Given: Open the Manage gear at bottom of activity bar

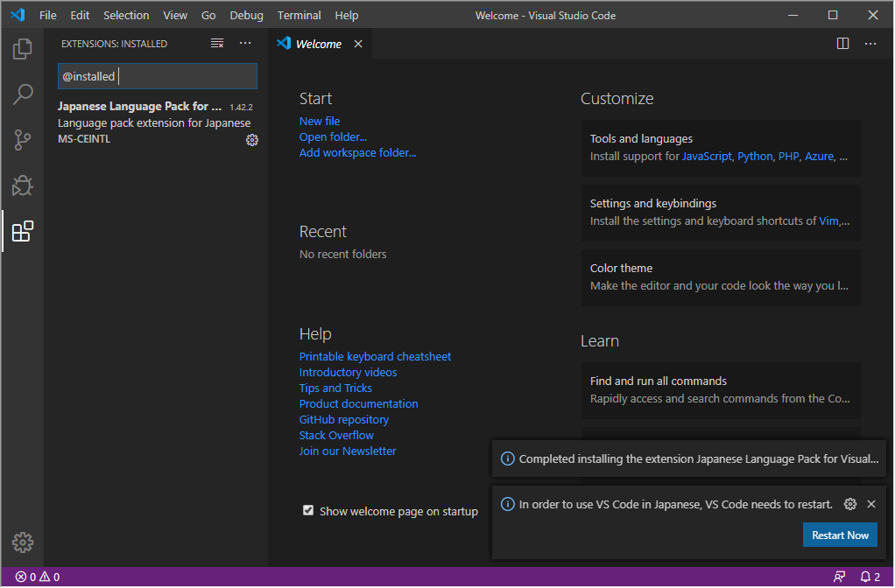Looking at the screenshot, I should 22,542.
